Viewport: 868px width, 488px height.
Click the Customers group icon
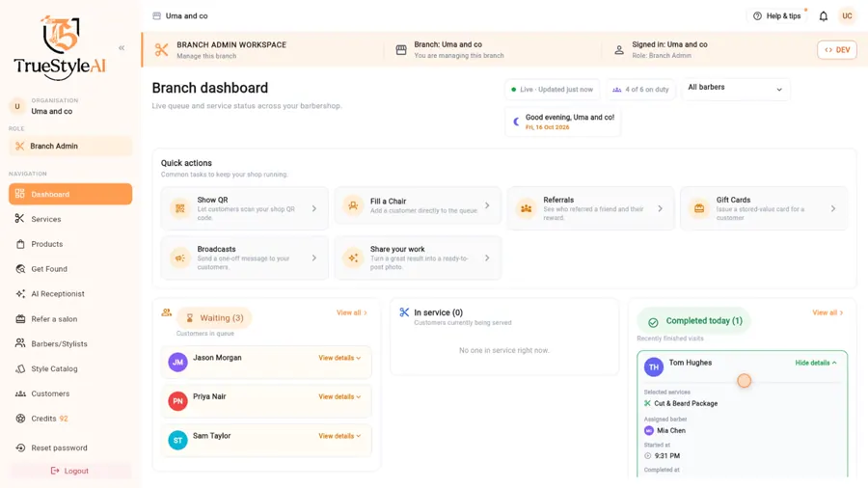[20, 393]
